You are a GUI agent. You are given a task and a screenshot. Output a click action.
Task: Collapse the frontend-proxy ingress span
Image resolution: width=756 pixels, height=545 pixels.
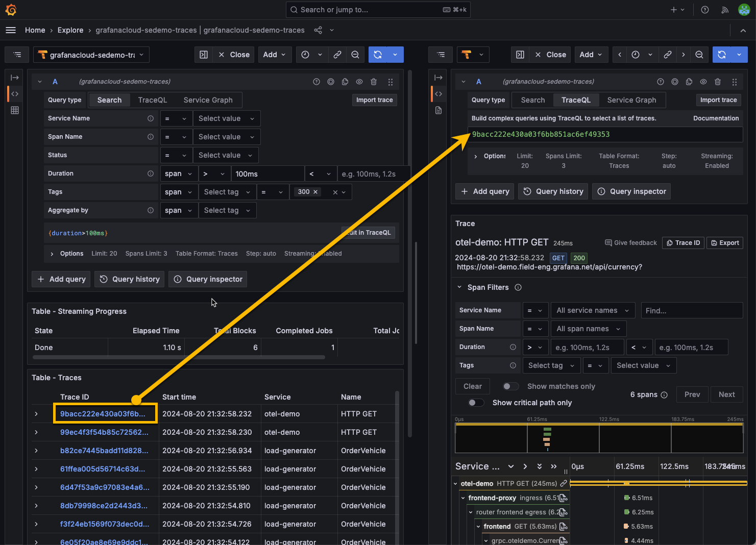pos(463,498)
